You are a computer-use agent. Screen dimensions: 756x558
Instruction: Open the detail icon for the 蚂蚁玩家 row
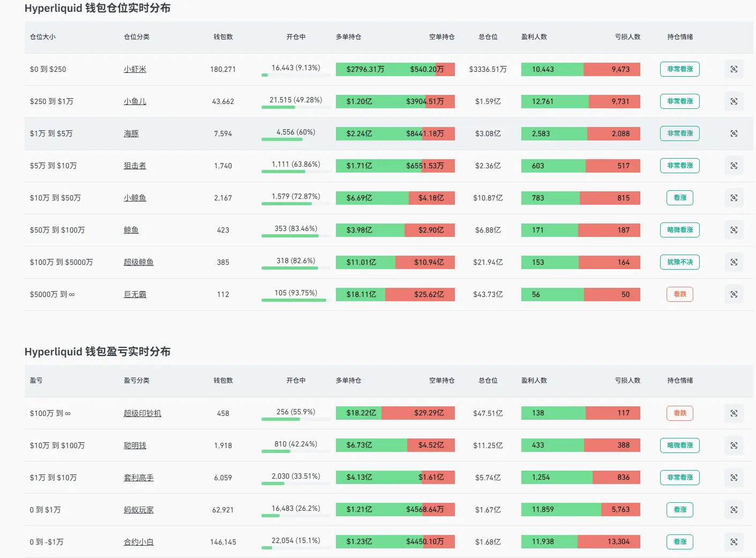point(734,510)
